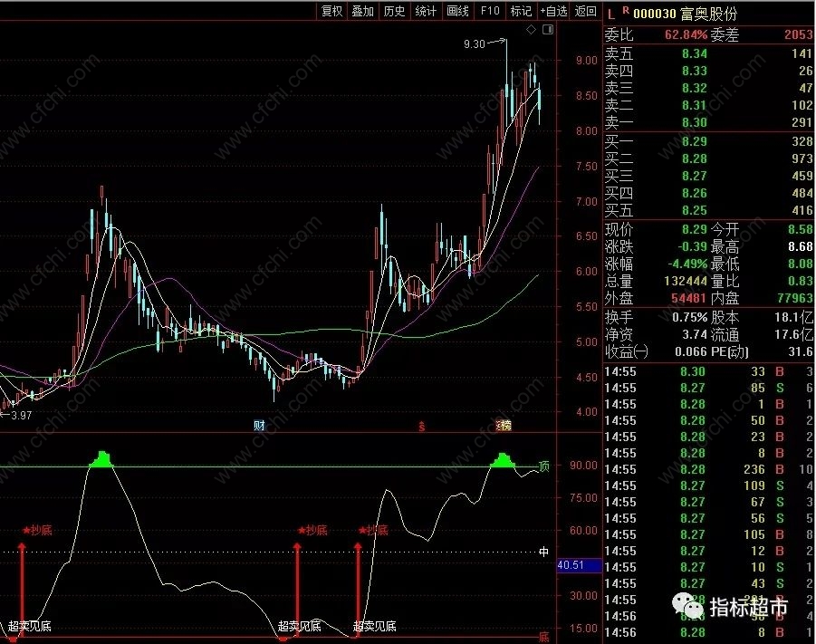Click 最低 value 8.08

(x=800, y=264)
